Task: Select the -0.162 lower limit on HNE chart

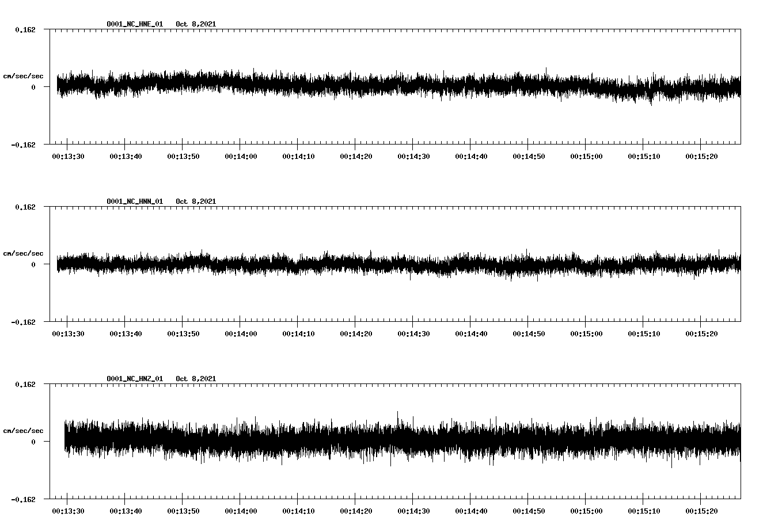Action: 23,145
